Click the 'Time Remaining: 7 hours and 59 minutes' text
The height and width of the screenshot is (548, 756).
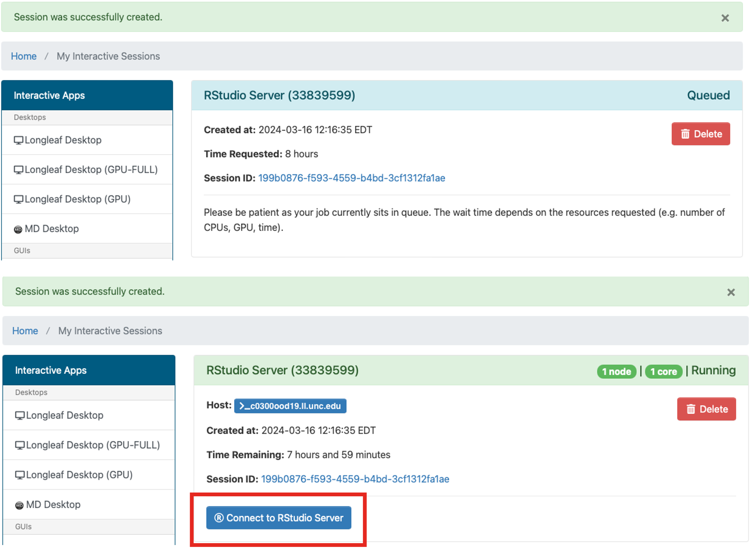click(299, 455)
